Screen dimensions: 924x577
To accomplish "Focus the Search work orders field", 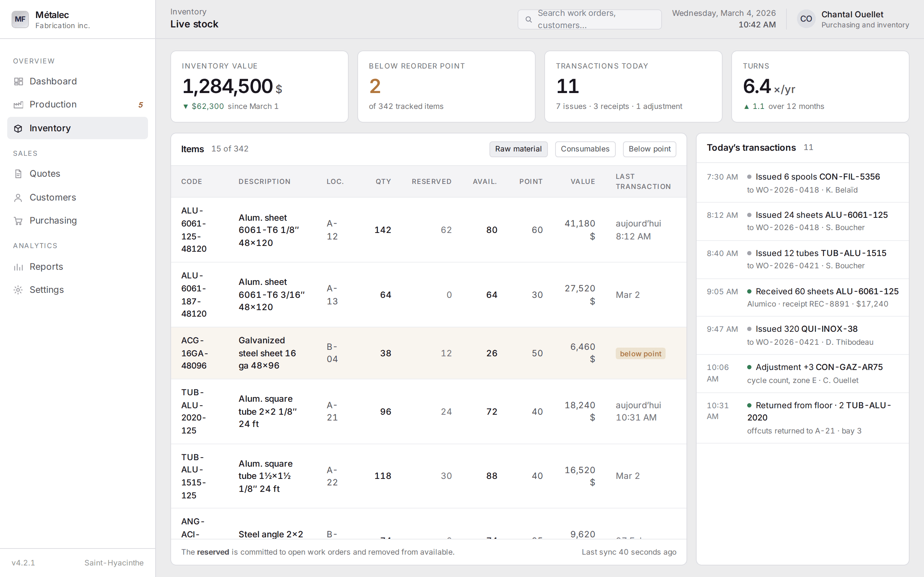I will coord(589,19).
